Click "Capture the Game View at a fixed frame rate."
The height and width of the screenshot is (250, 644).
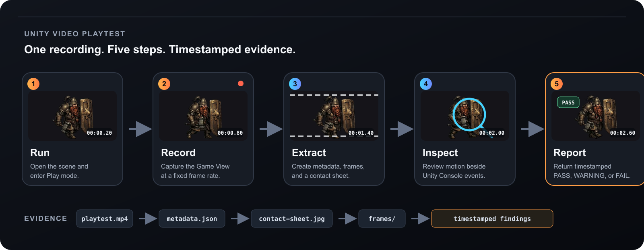tap(195, 171)
